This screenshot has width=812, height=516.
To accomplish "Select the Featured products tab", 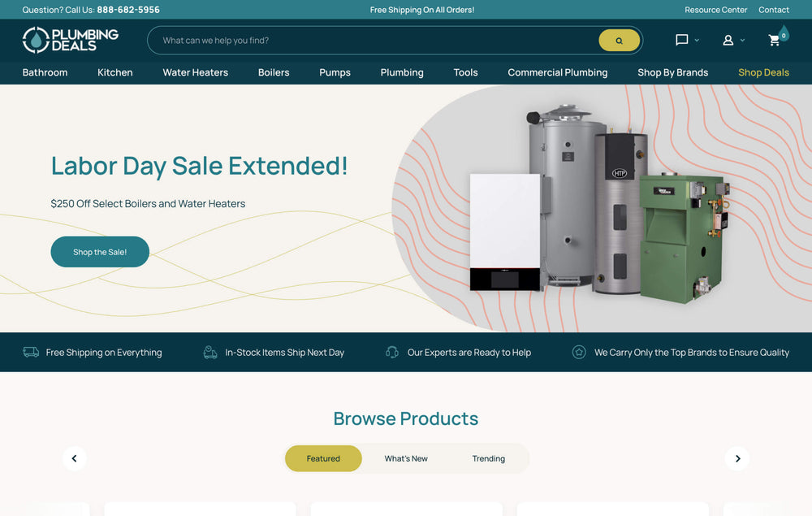I will pos(323,458).
